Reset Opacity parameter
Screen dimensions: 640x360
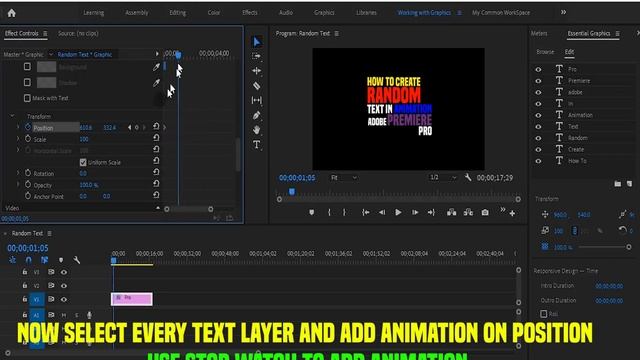coord(156,184)
